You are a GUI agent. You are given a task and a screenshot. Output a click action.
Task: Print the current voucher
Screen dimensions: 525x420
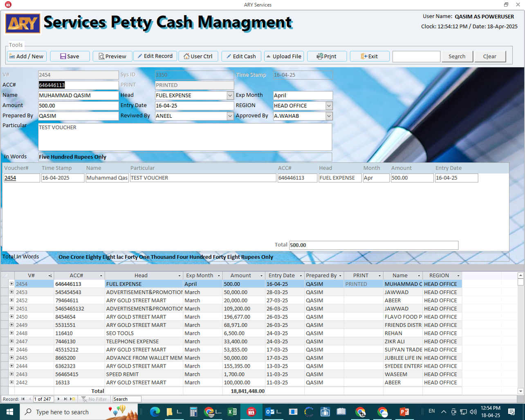327,56
